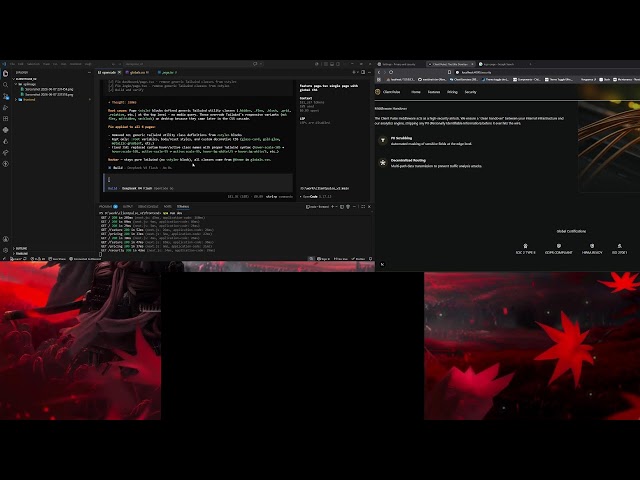
Task: Close the opencode editor tab
Action: click(119, 73)
